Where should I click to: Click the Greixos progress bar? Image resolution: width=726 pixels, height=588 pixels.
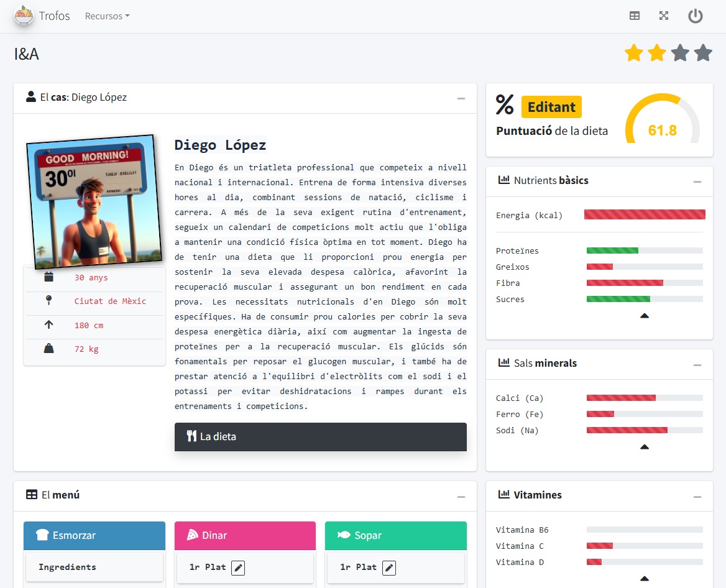[645, 267]
